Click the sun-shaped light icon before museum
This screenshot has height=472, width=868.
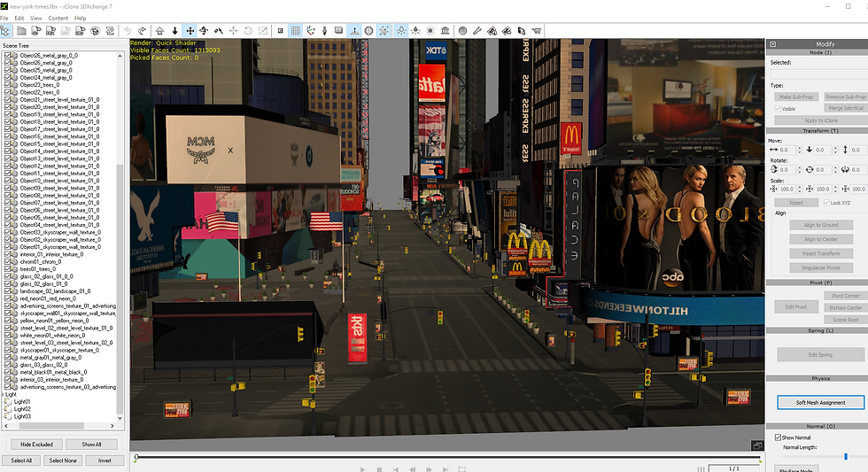[430, 31]
